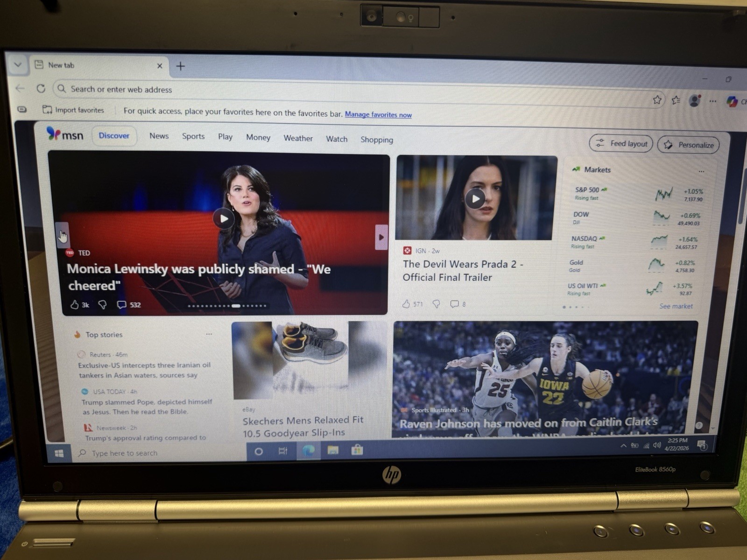Open the volume speaker icon
The image size is (747, 560).
click(x=657, y=445)
